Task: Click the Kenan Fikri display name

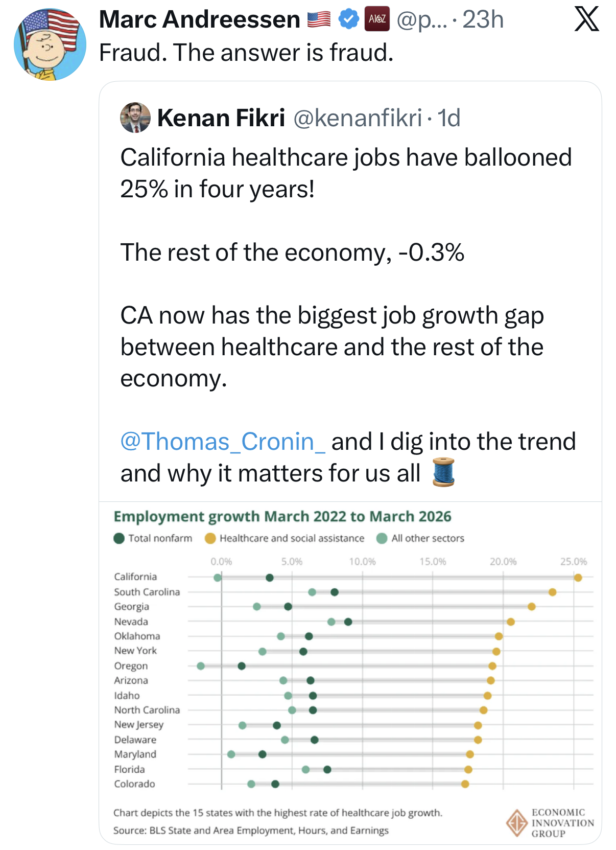Action: (x=221, y=118)
